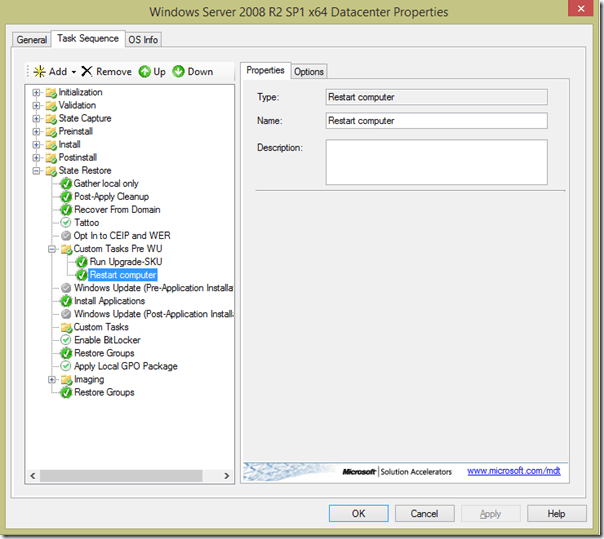This screenshot has width=604, height=539.
Task: Select the Gather local only step icon
Action: (66, 184)
